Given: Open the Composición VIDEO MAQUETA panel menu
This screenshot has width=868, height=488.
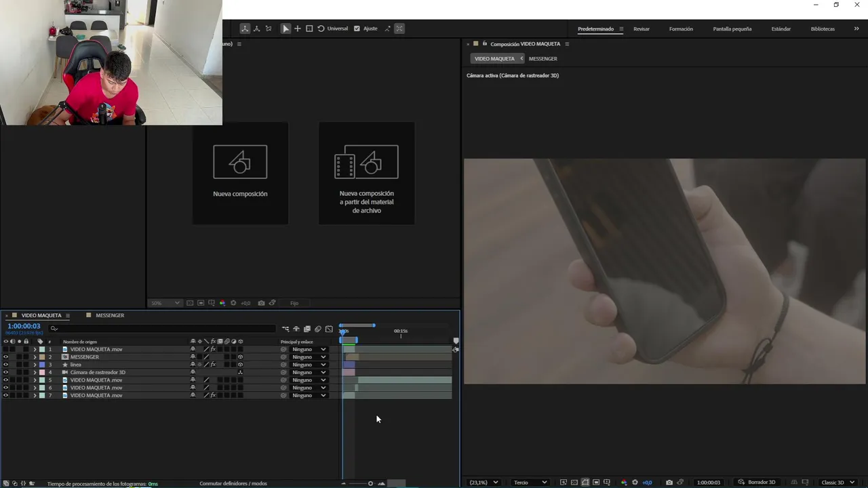Looking at the screenshot, I should 567,44.
